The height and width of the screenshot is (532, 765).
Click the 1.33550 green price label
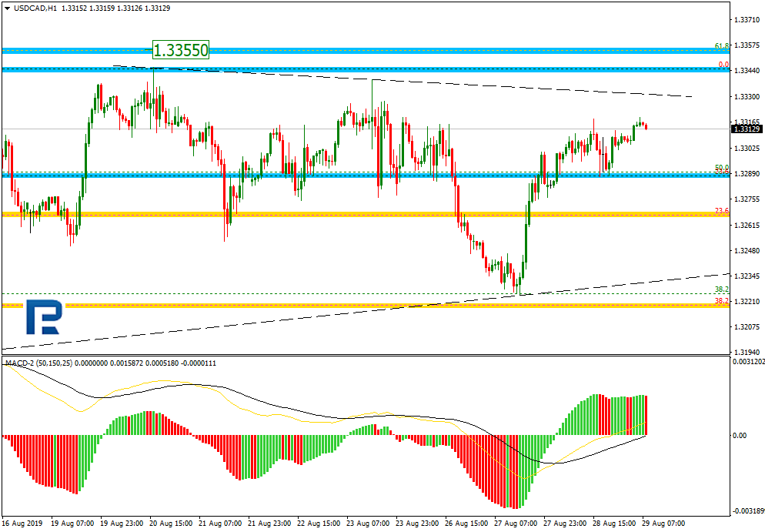tap(181, 50)
